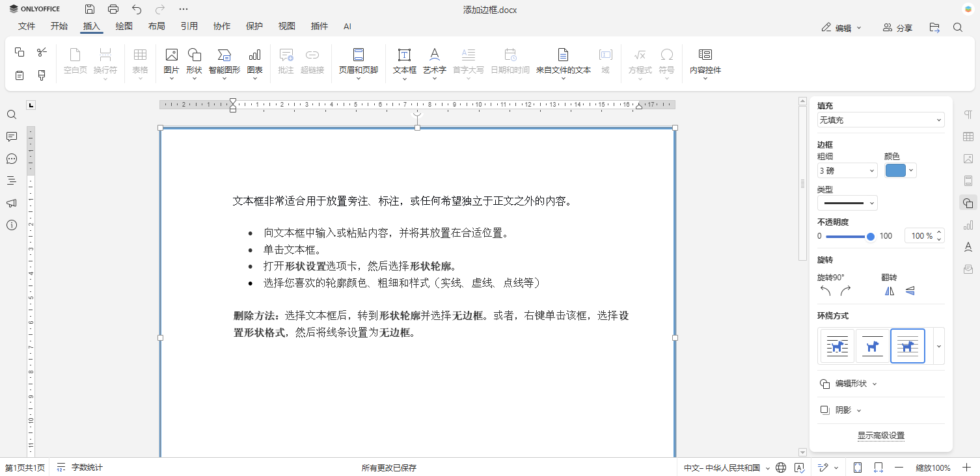Flip shape horizontally
This screenshot has width=980, height=476.
[890, 291]
